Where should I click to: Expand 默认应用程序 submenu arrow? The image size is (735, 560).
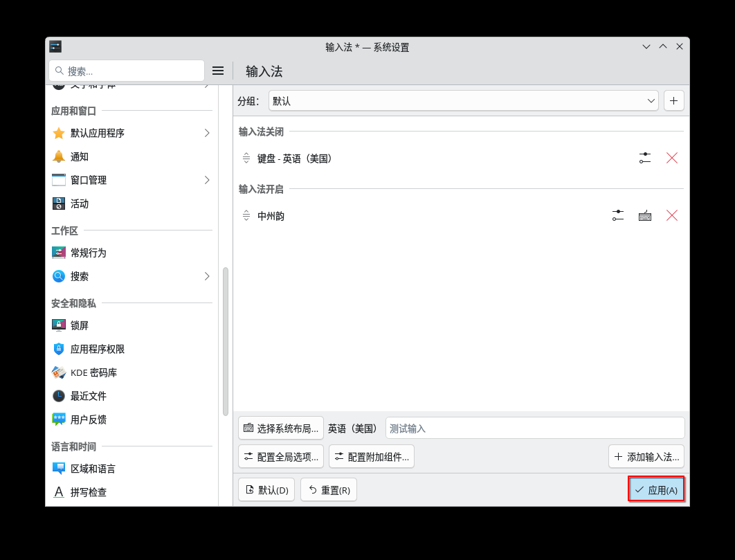point(206,133)
